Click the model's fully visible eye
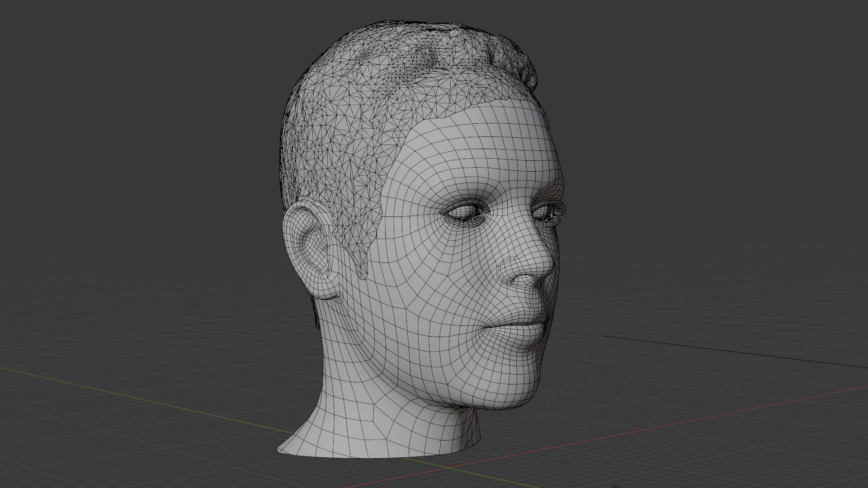Image resolution: width=868 pixels, height=488 pixels. [466, 213]
